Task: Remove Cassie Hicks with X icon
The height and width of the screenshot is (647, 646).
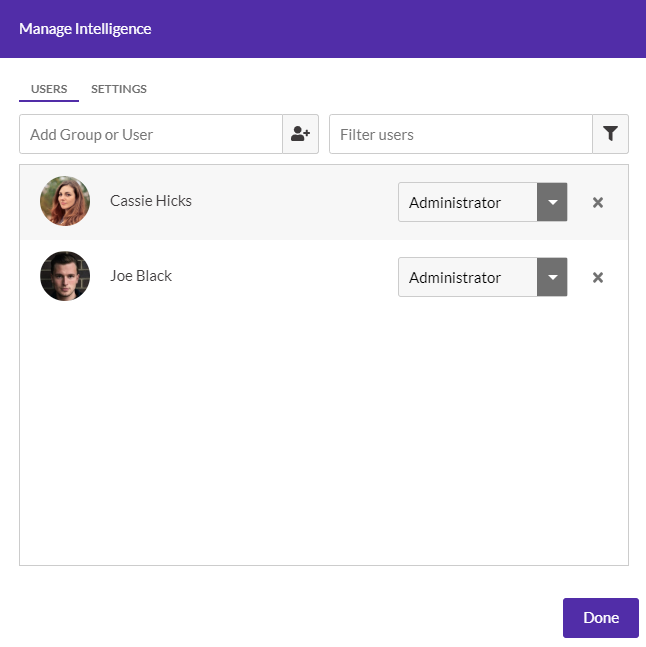Action: tap(598, 203)
